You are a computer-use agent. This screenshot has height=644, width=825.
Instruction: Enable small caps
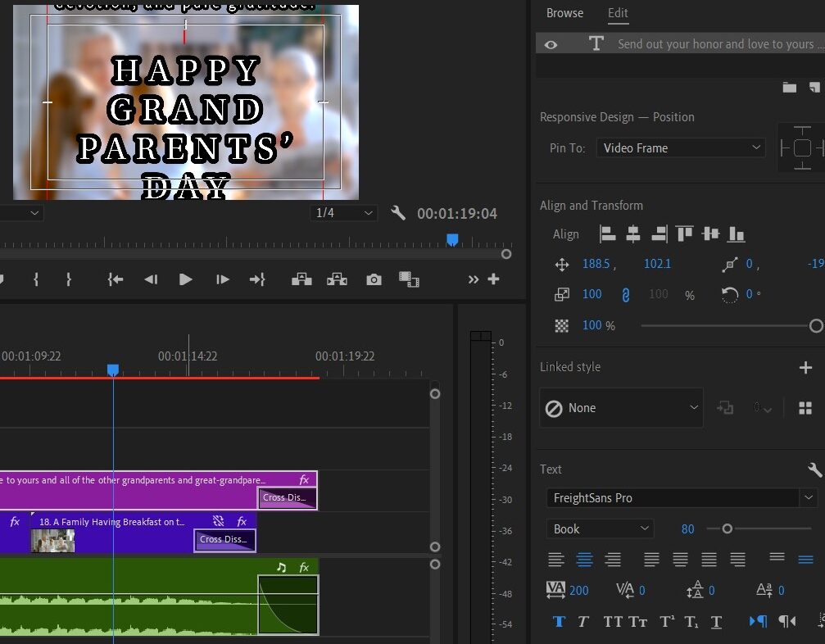pyautogui.click(x=637, y=622)
